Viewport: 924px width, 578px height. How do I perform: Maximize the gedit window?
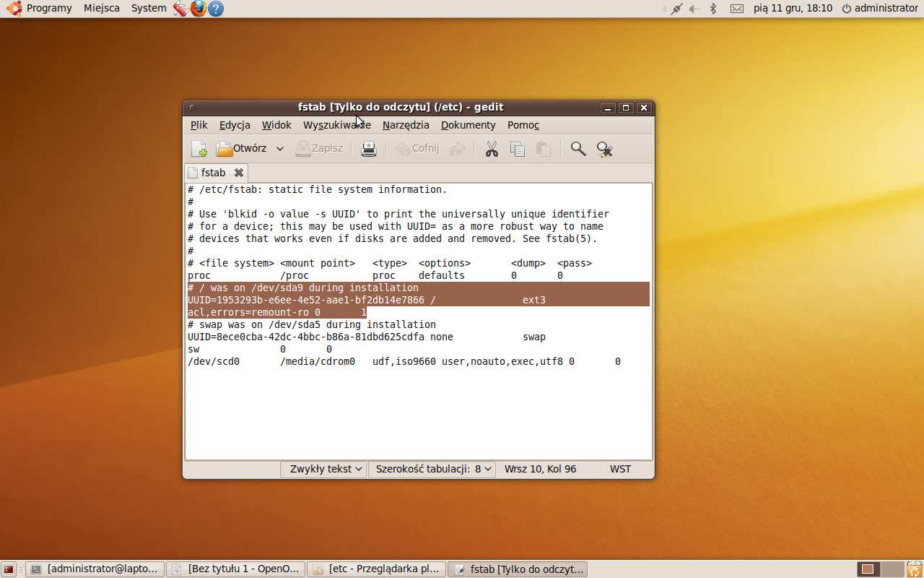point(626,108)
